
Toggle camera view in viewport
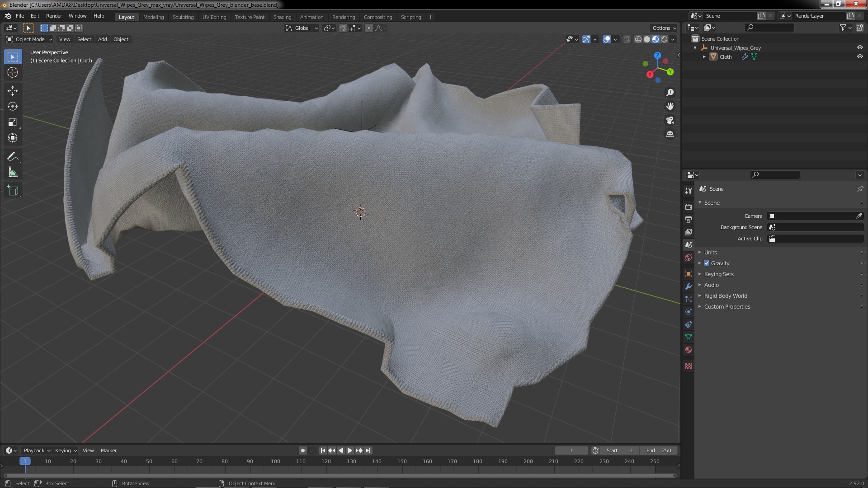point(670,120)
